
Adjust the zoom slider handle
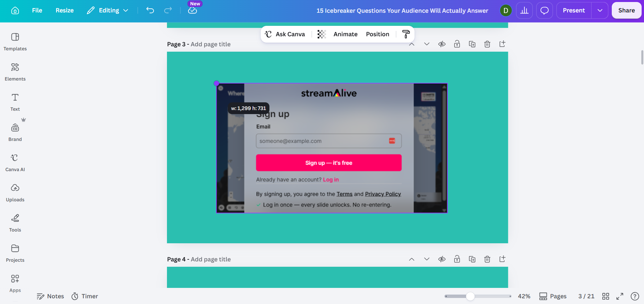point(470,296)
